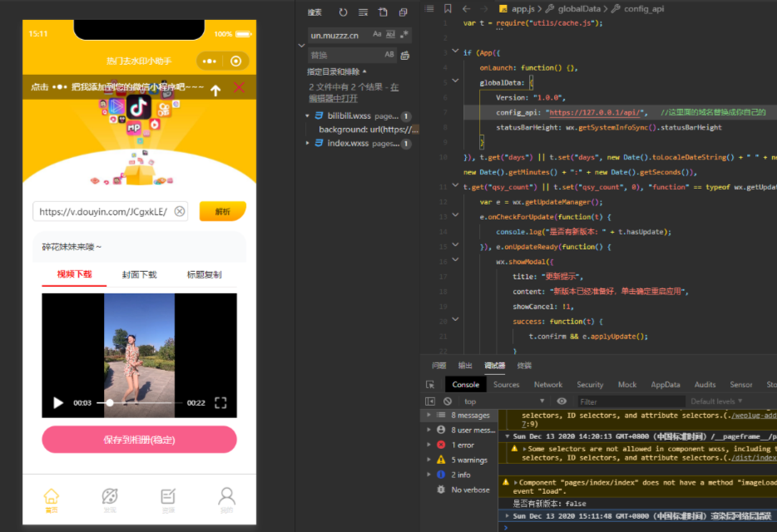Click the yellow 解析 button
The width and height of the screenshot is (777, 532).
click(x=222, y=211)
